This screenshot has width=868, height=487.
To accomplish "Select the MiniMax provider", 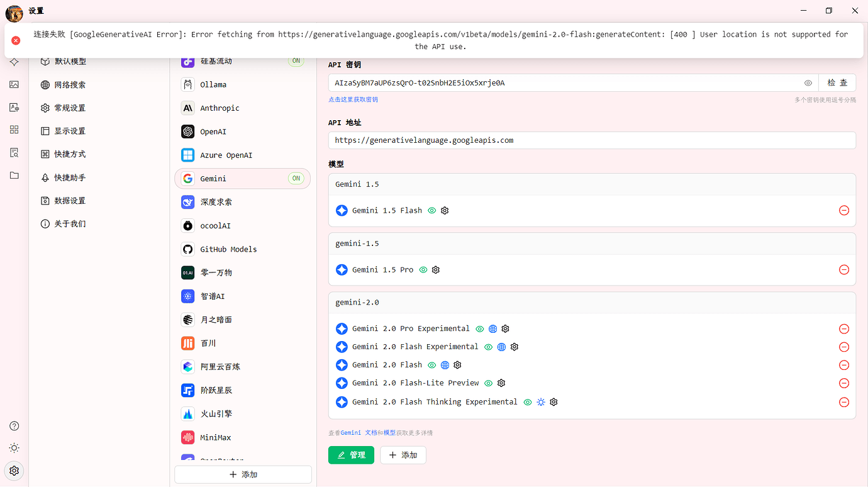I will click(x=242, y=437).
